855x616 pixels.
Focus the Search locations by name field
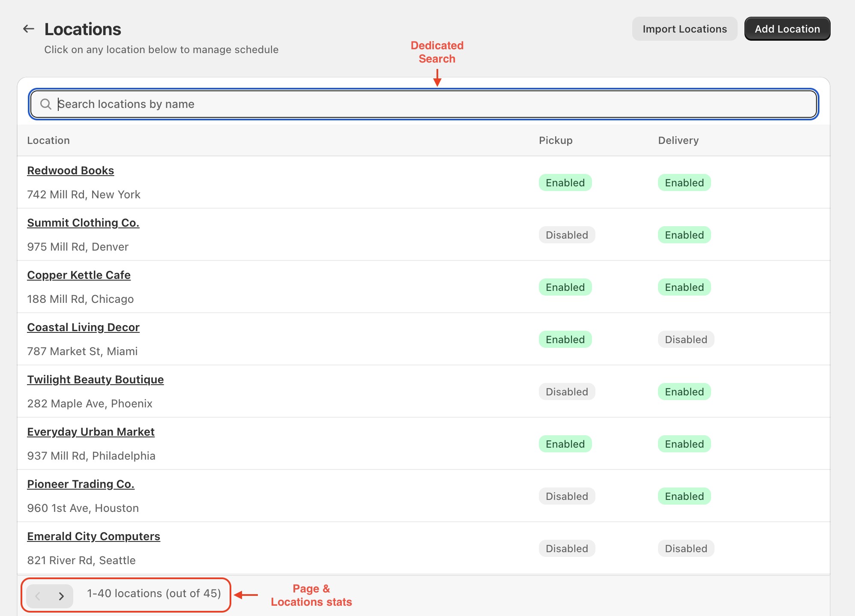[424, 104]
